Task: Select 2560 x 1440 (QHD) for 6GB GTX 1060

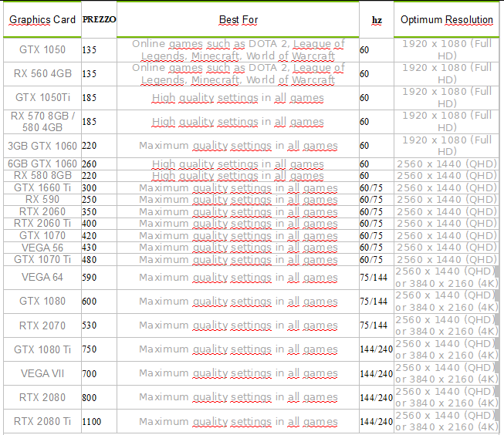Action: [447, 164]
